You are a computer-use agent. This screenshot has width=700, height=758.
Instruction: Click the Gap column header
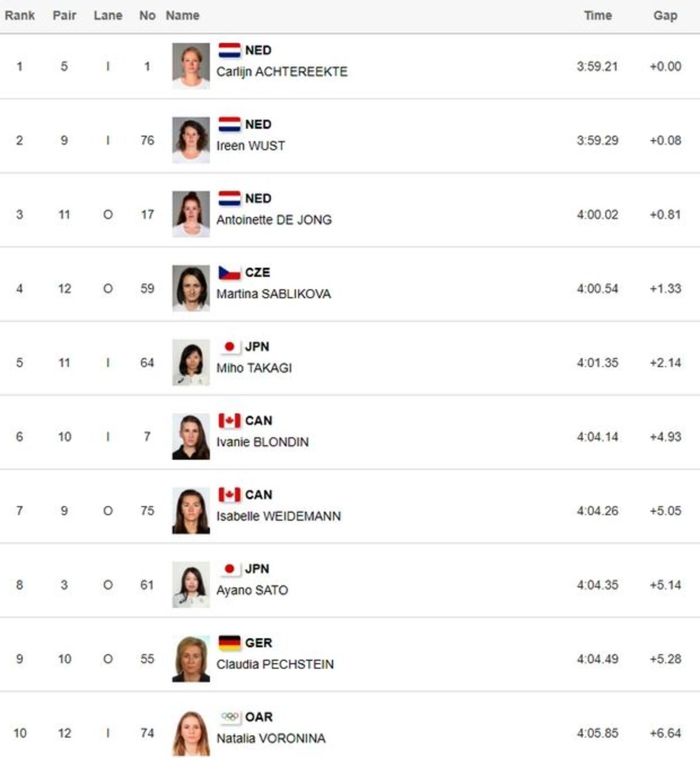pos(666,15)
